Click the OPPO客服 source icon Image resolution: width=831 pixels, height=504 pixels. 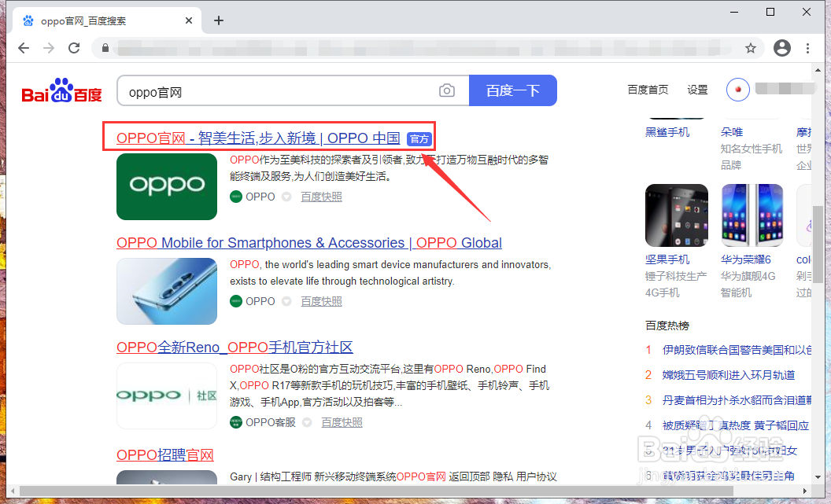pyautogui.click(x=236, y=422)
